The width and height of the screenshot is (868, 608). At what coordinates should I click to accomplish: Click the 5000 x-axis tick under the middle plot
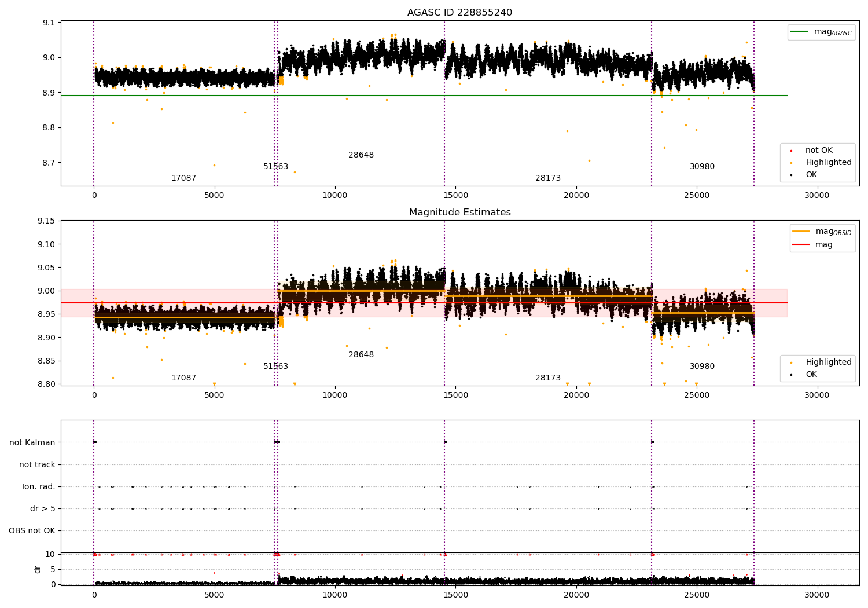point(214,395)
